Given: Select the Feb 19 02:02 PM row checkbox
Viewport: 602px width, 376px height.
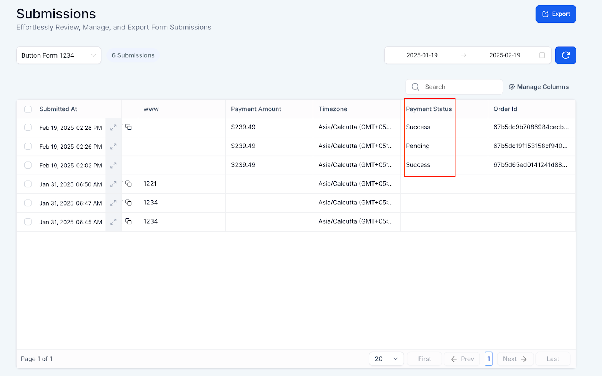Looking at the screenshot, I should click(x=28, y=165).
